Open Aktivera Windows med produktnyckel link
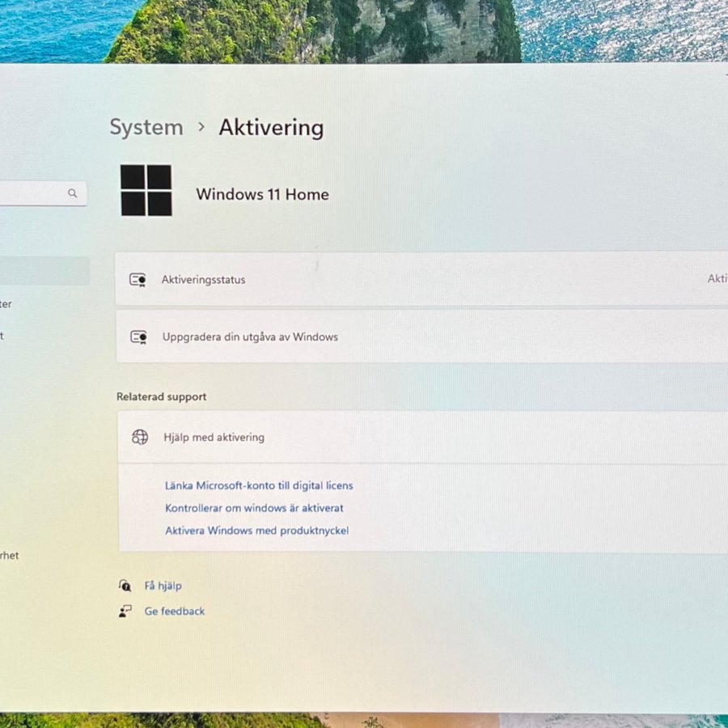The image size is (728, 728). [x=256, y=531]
